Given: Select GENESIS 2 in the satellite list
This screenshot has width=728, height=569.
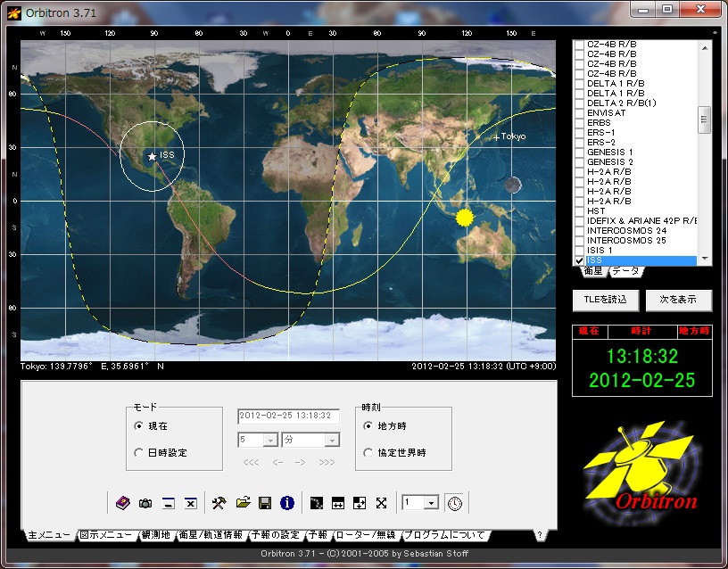Looking at the screenshot, I should (x=610, y=162).
